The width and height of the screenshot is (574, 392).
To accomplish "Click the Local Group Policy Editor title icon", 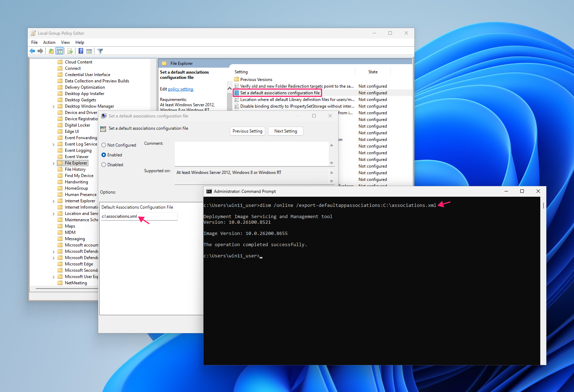I will (x=33, y=33).
